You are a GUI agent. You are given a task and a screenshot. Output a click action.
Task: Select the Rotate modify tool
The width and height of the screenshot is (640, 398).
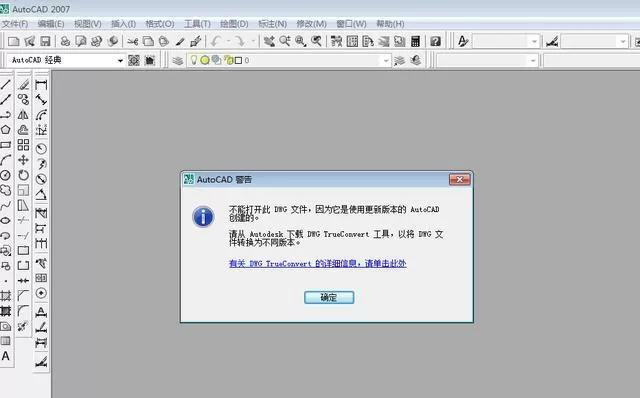click(x=23, y=175)
